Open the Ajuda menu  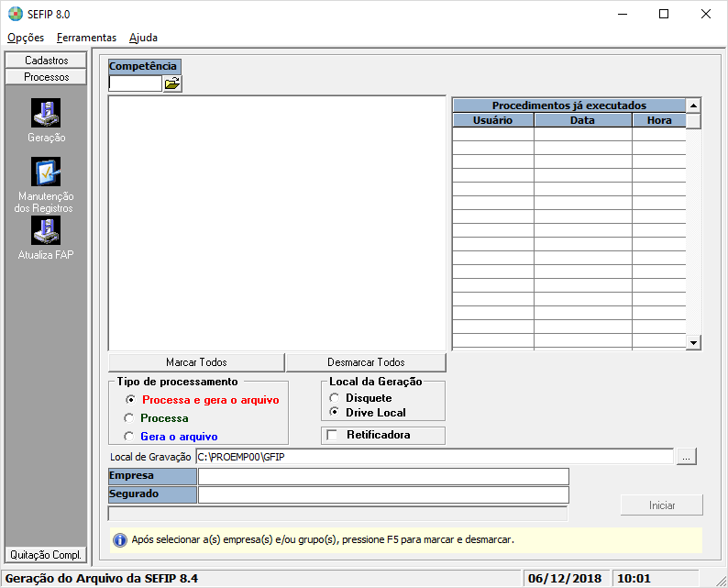pyautogui.click(x=143, y=38)
